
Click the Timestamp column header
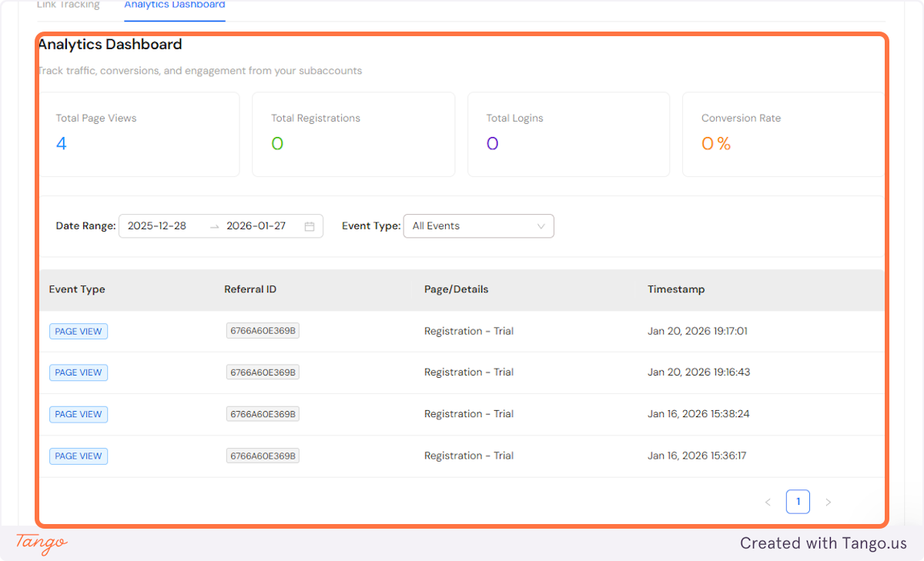676,289
